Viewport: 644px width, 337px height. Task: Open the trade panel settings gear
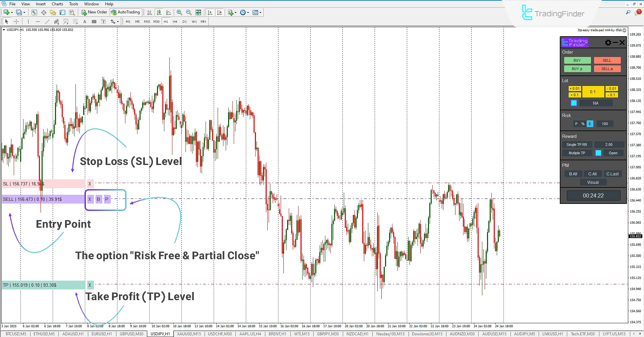tap(607, 42)
